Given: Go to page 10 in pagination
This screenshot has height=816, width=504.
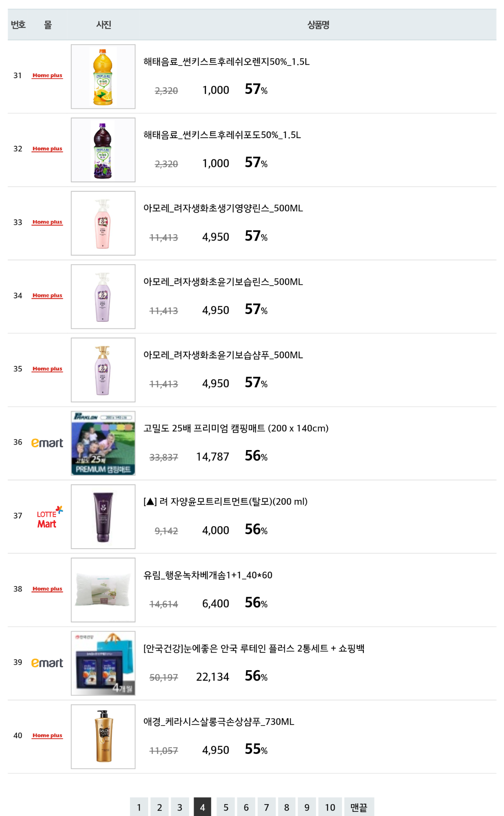Looking at the screenshot, I should point(330,807).
